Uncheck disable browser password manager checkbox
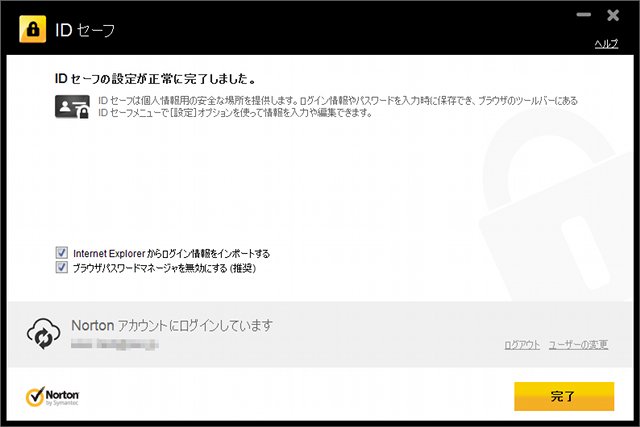This screenshot has width=640, height=427. [x=62, y=267]
